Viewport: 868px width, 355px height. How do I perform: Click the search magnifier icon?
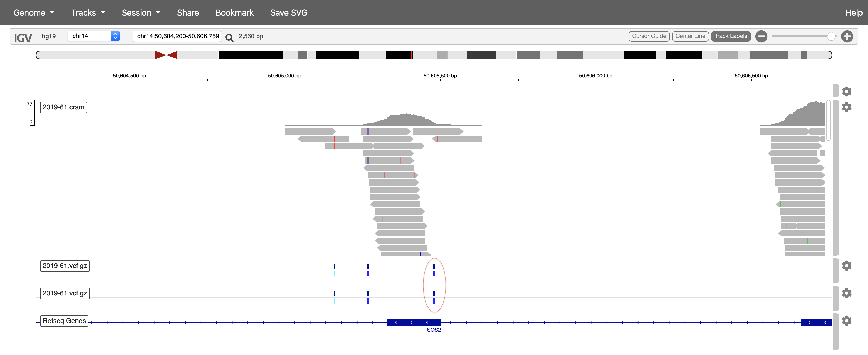click(x=229, y=36)
